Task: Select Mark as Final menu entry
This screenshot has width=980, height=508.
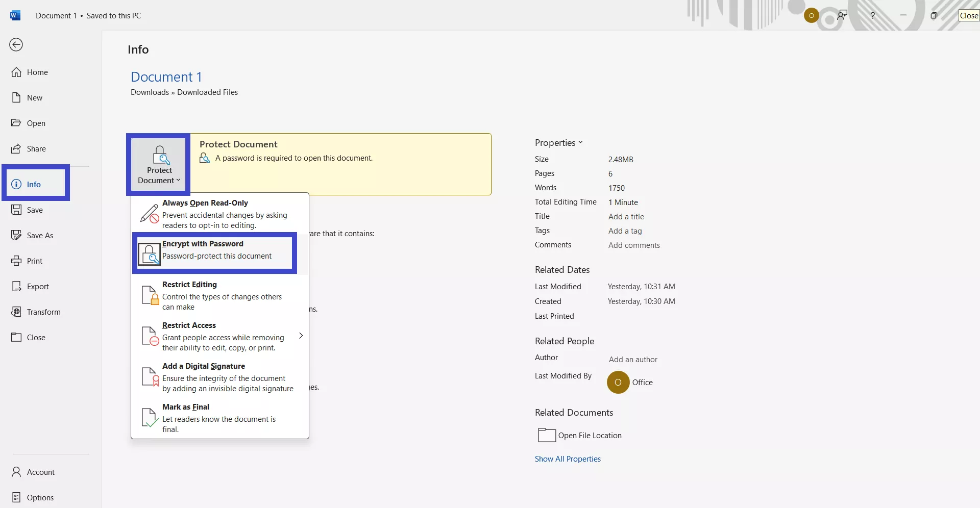Action: coord(219,418)
